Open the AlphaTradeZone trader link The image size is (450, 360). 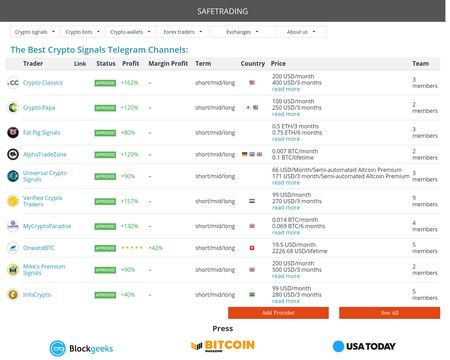(45, 154)
